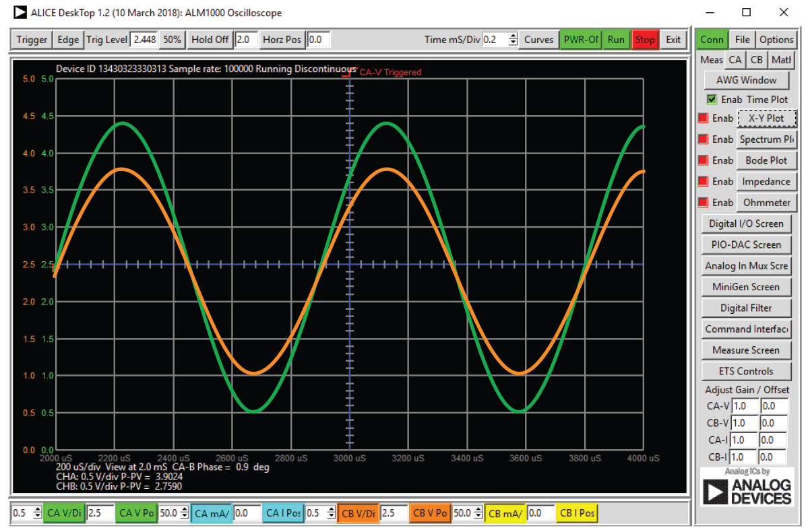
Task: Enable the X-Y Plot red indicator
Action: click(704, 119)
